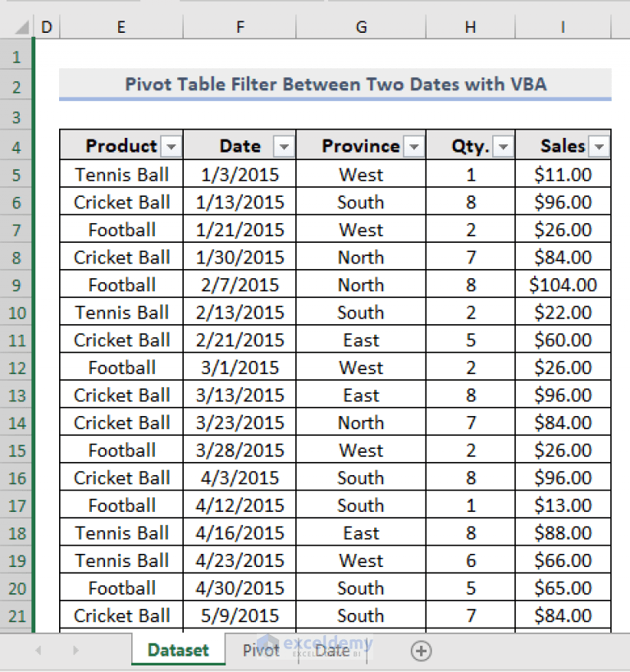
Task: Open the Qty. column filter dropdown
Action: pos(501,145)
